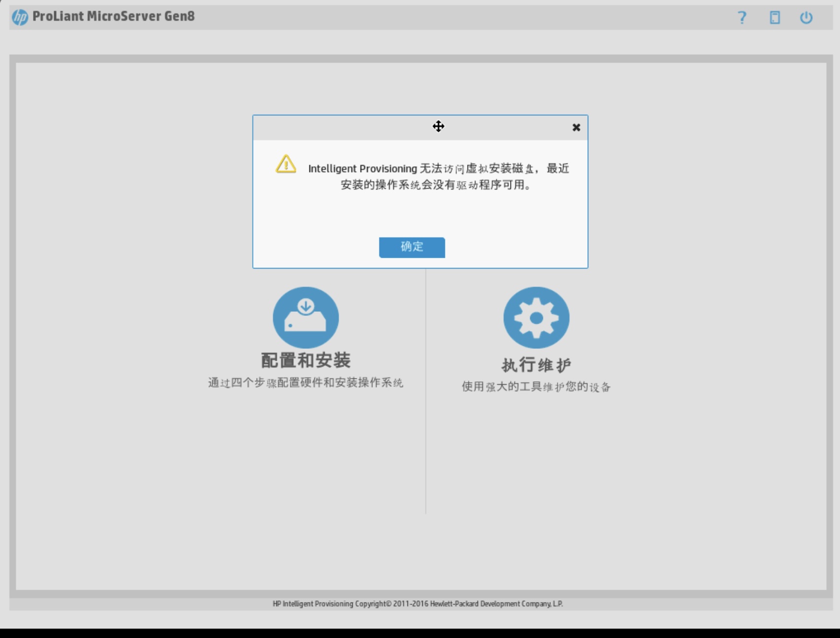The image size is (840, 638).
Task: Confirm the dialog with 确定 button
Action: click(412, 247)
